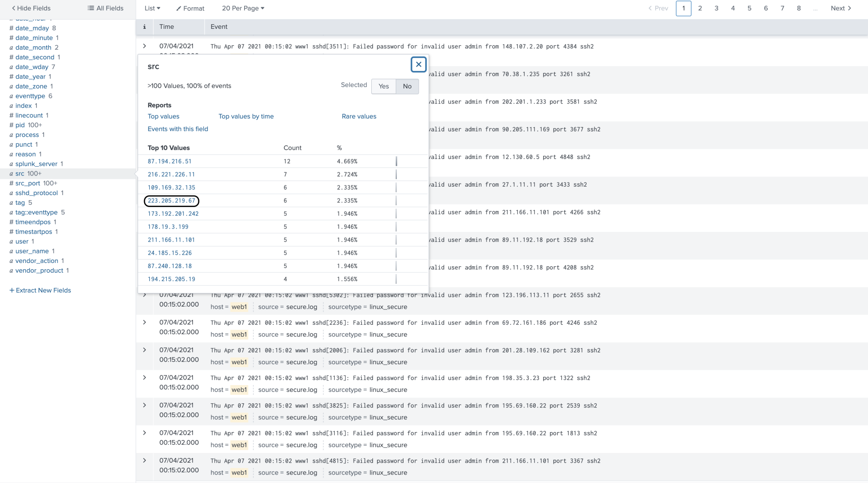Set the Selected toggle to Yes
The image size is (868, 483).
[383, 86]
